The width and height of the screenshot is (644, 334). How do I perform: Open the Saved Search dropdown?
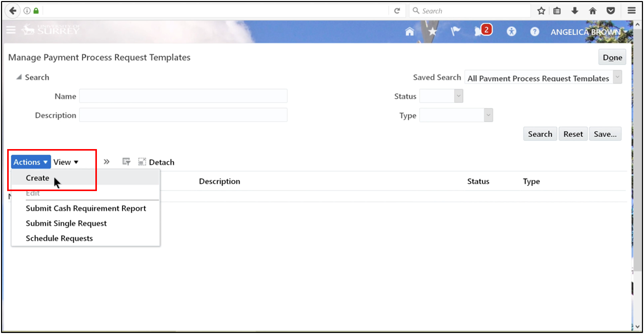pos(616,77)
